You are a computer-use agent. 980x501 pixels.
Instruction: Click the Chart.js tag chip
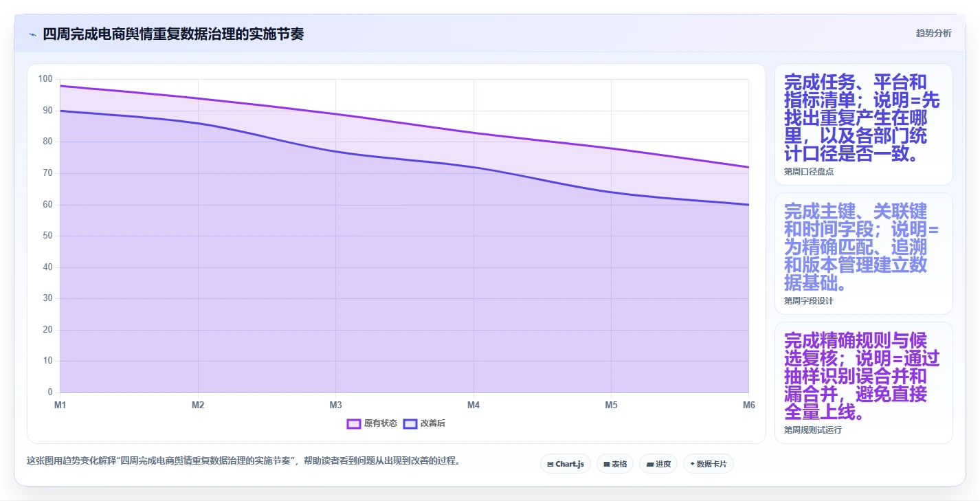pos(566,464)
